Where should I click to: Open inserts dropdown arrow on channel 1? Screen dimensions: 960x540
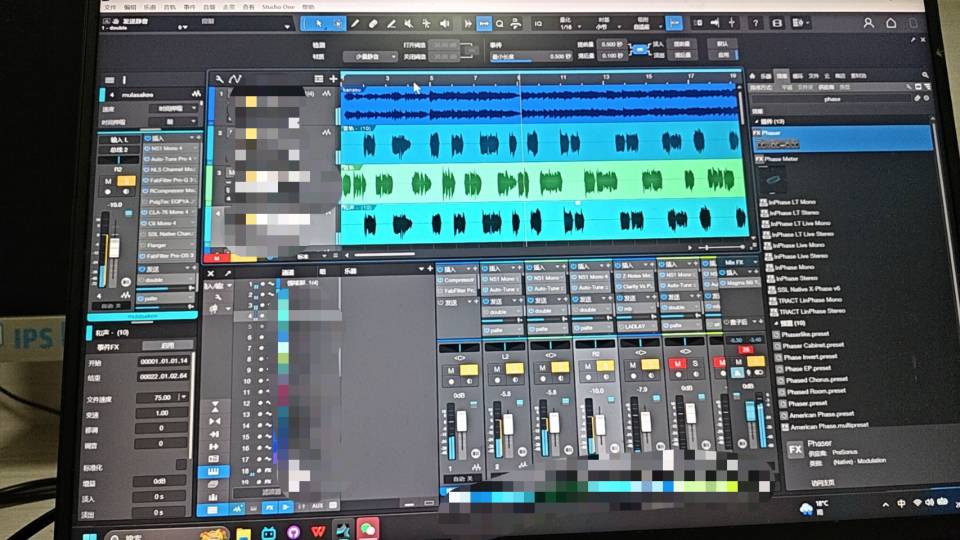[469, 269]
